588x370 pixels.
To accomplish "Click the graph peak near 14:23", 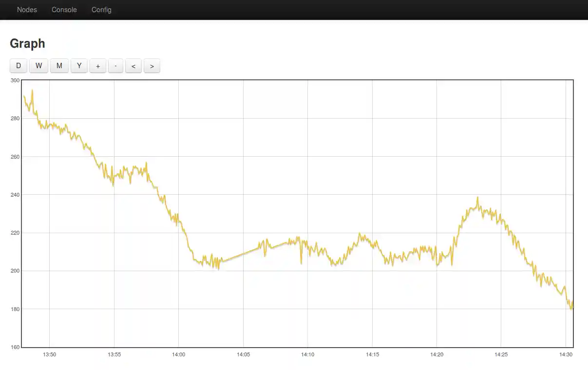I will [x=477, y=198].
